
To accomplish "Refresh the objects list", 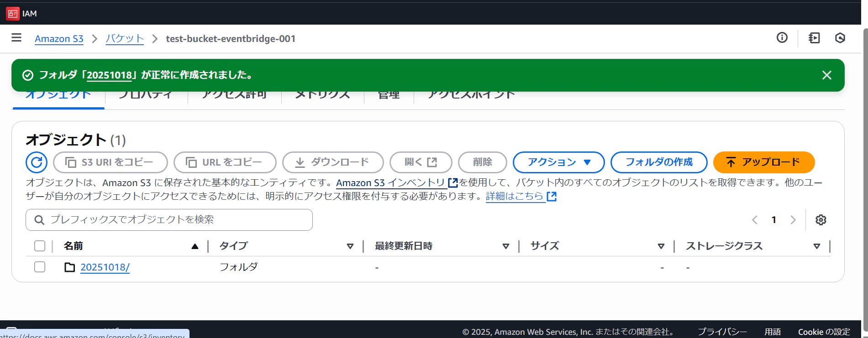I will coord(37,162).
